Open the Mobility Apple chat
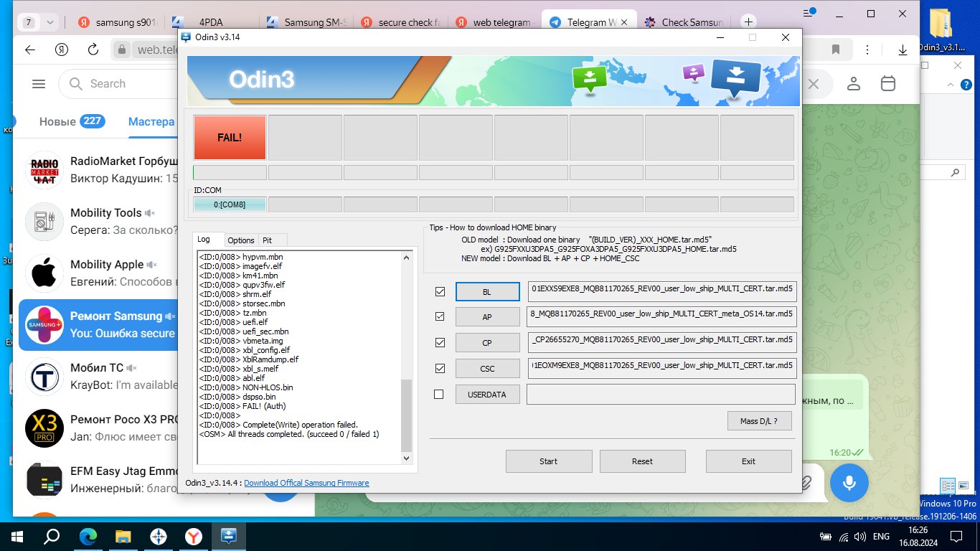 tap(98, 273)
